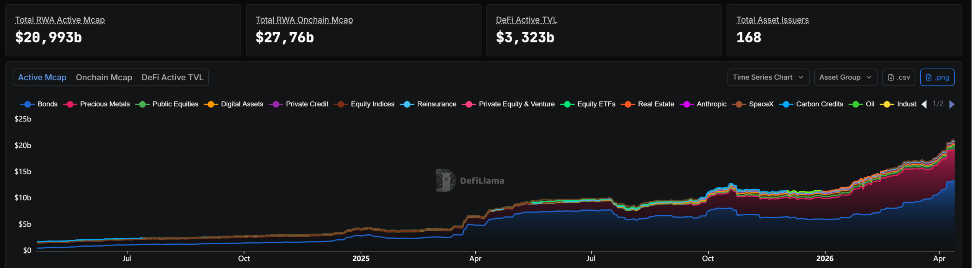Image resolution: width=980 pixels, height=268 pixels.
Task: Download chart as .png
Action: click(x=937, y=77)
